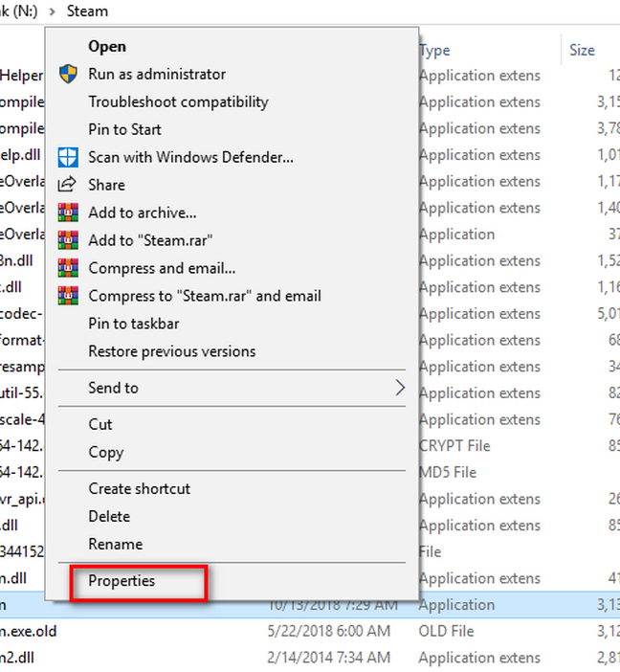The image size is (620, 672).
Task: Click date 5/22/2018 6:00 AM
Action: [x=329, y=631]
